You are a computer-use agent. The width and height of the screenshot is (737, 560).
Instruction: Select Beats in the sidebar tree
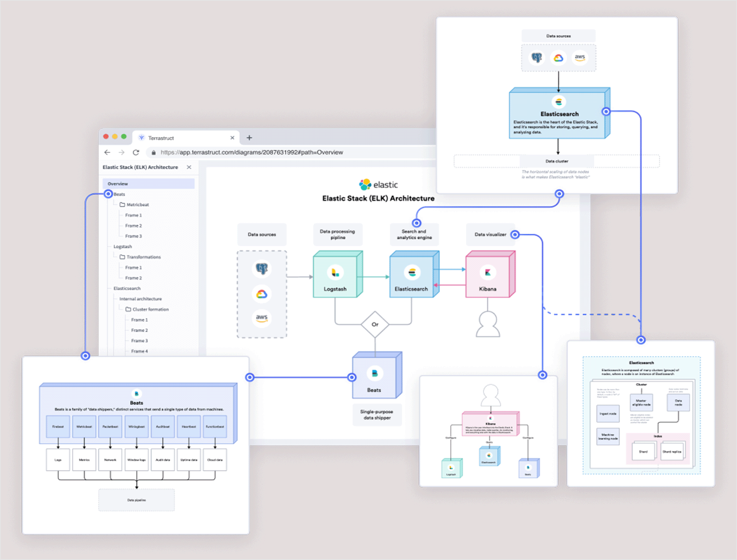coord(119,194)
